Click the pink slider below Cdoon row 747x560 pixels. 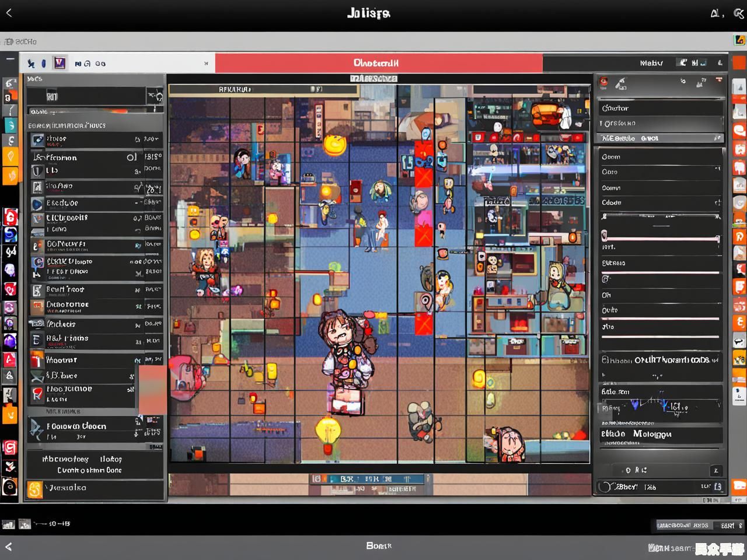(661, 238)
